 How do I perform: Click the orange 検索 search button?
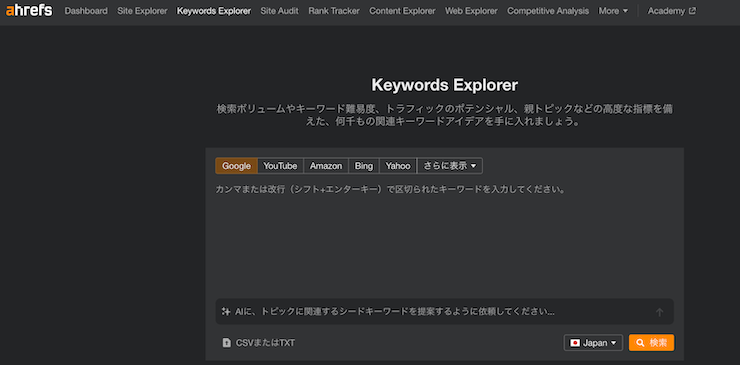pyautogui.click(x=651, y=343)
